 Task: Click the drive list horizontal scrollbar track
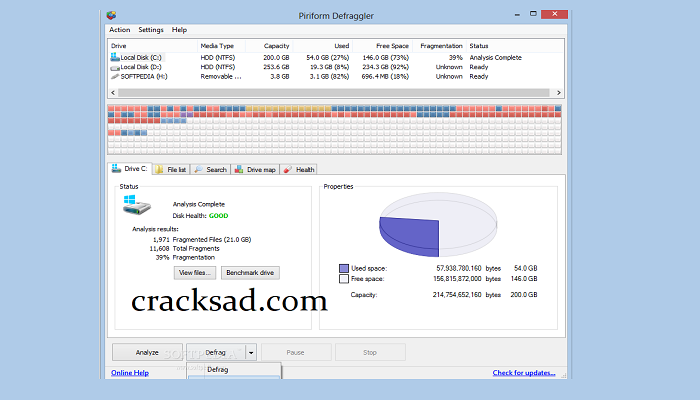333,93
